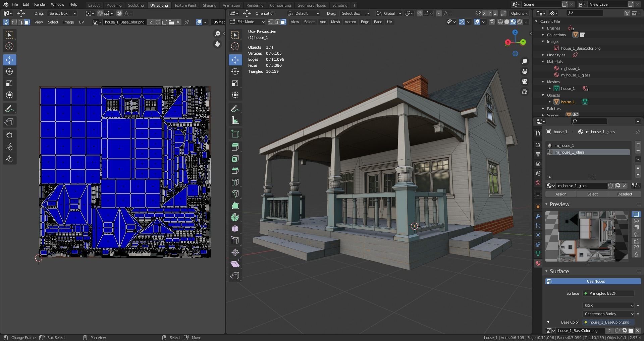Switch to orthographic view with grid icon
This screenshot has width=644, height=341.
pyautogui.click(x=525, y=92)
